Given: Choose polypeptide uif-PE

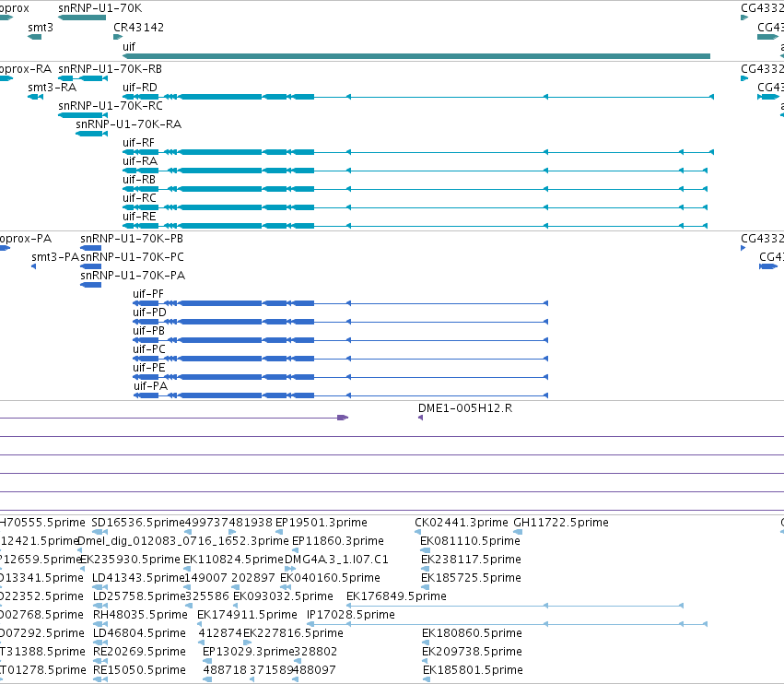Looking at the screenshot, I should pyautogui.click(x=149, y=368).
